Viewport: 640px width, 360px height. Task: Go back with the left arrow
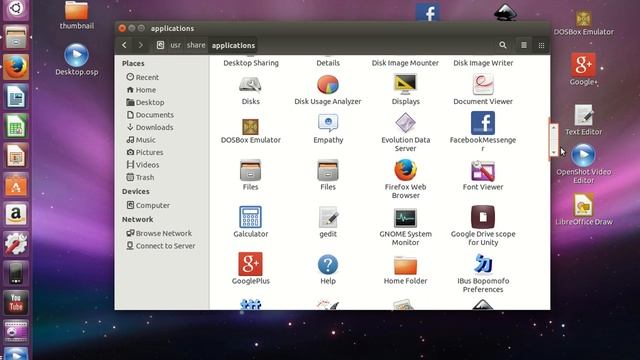124,45
